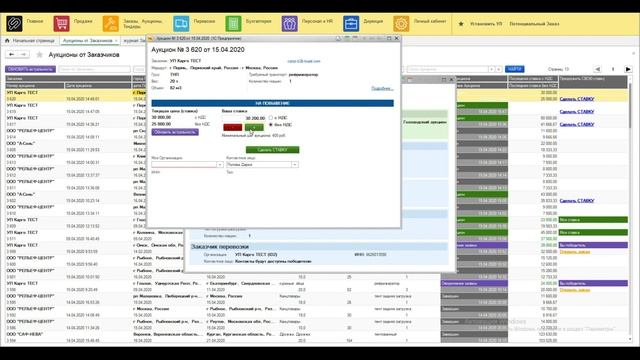The image size is (640, 360).
Task: Open the Дирекция briefcase icon
Action: pos(351,24)
